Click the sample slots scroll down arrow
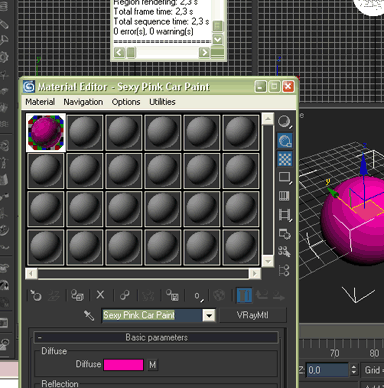384x388 pixels. [268, 261]
